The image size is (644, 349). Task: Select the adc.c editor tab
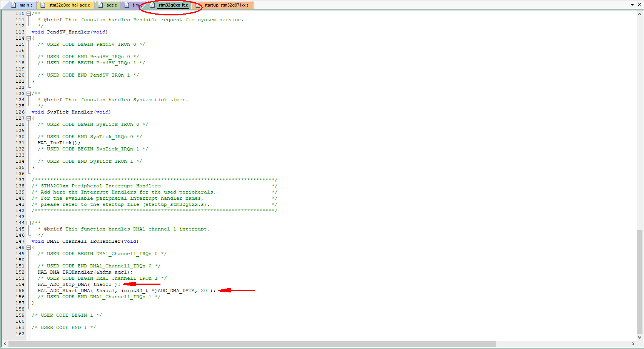(x=108, y=5)
